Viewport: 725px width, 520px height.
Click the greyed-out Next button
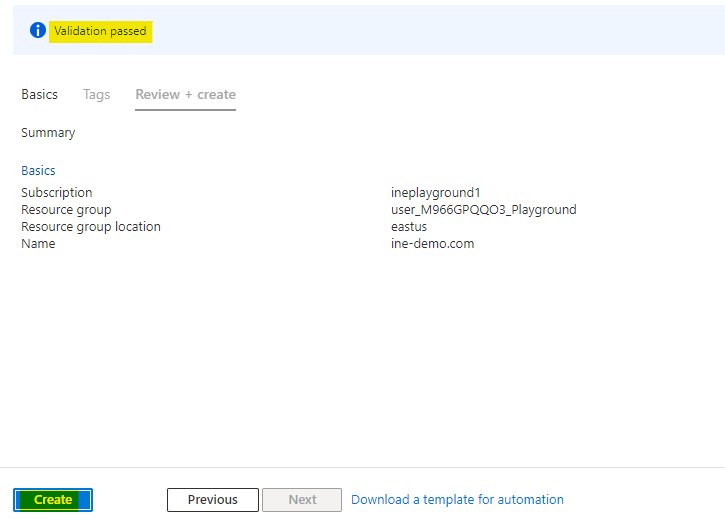(302, 500)
